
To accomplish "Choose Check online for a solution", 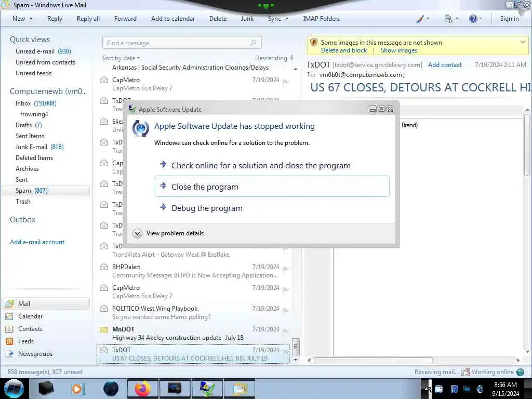I will (x=272, y=165).
